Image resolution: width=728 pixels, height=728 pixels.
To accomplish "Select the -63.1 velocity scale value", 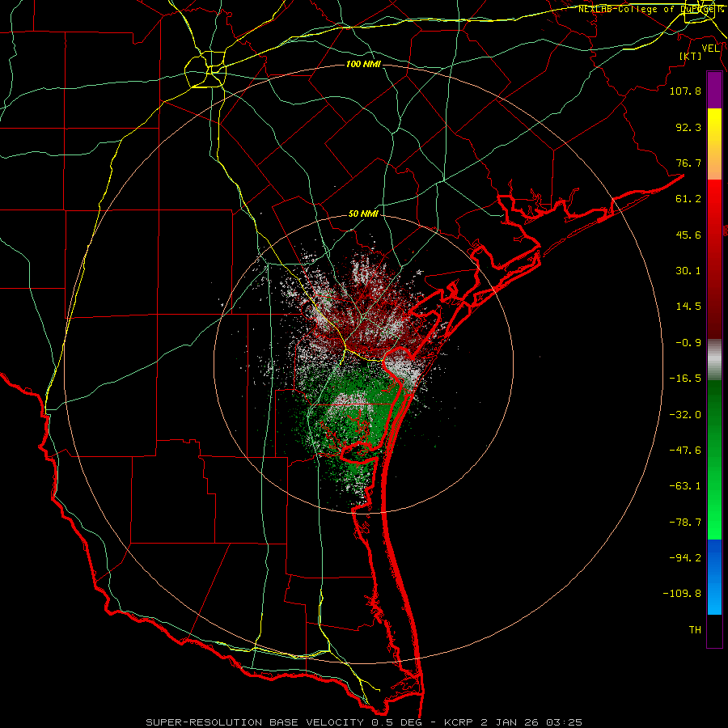I will point(685,486).
